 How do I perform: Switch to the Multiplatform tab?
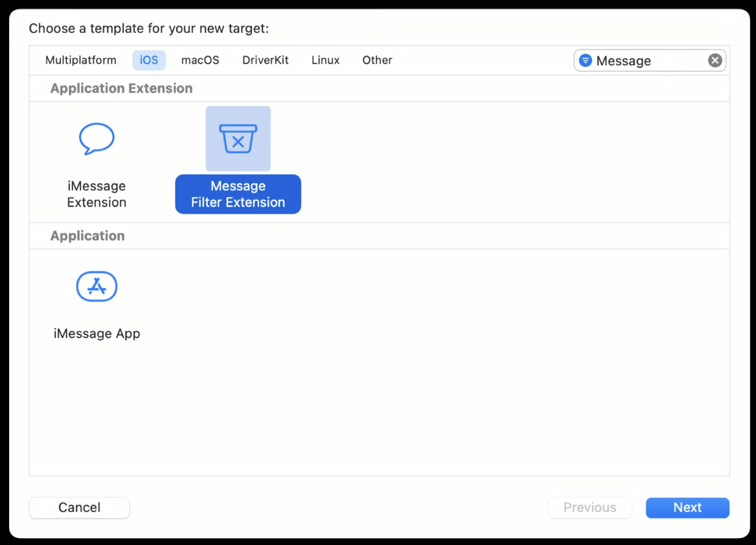coord(81,60)
